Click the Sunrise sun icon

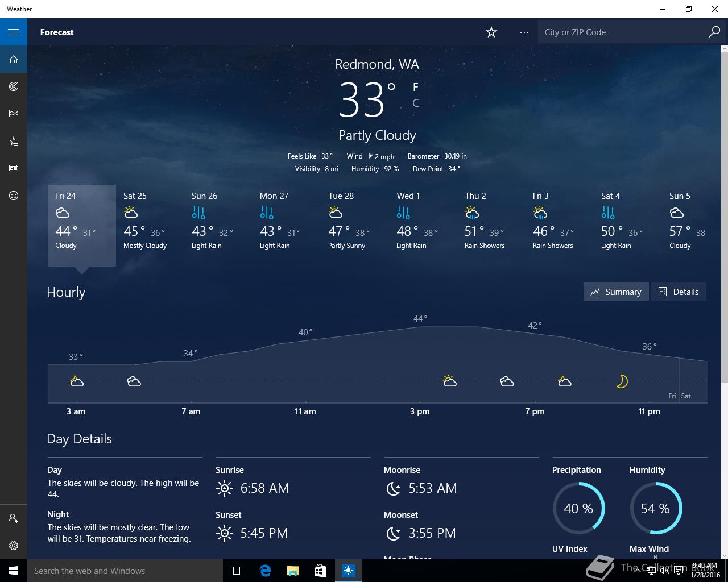point(225,488)
